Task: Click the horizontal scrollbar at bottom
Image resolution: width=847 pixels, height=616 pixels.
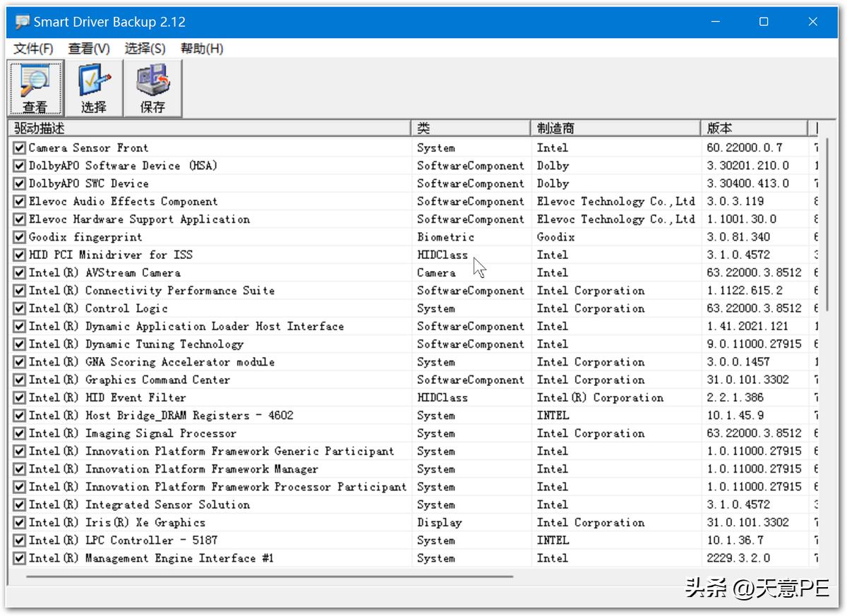Action: [268, 576]
